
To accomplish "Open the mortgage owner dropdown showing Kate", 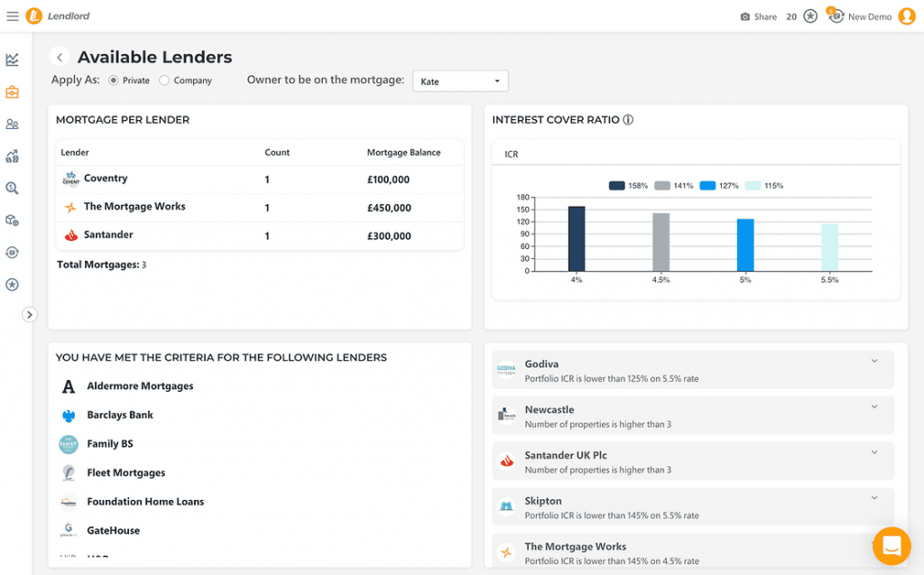I will tap(460, 81).
